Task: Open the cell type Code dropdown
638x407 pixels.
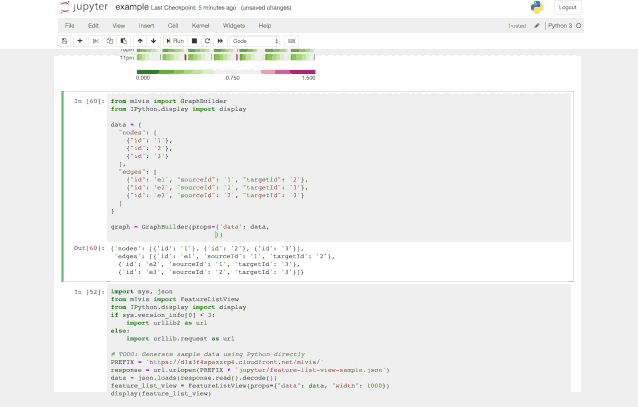Action: tap(256, 40)
